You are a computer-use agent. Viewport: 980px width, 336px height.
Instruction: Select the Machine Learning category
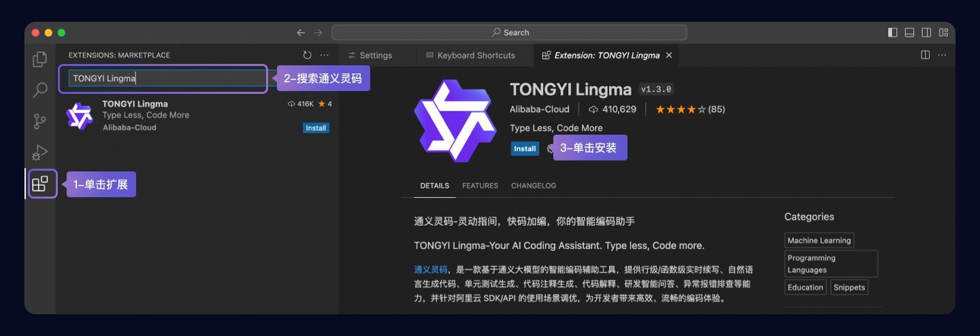[x=819, y=240]
